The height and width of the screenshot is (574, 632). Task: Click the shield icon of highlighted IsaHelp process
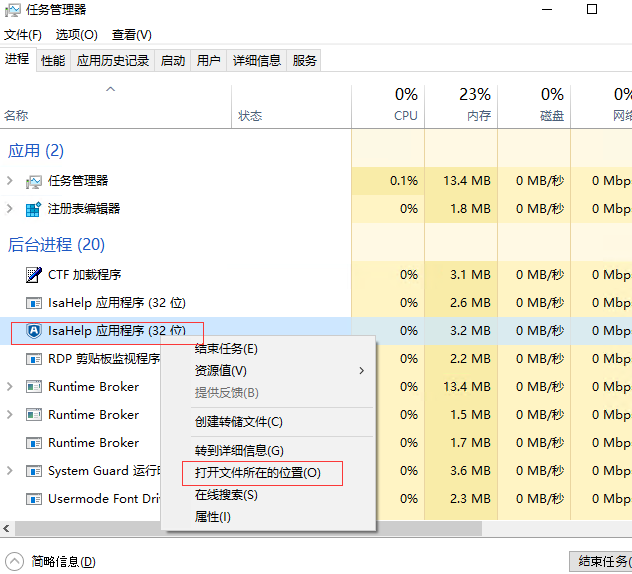point(34,331)
